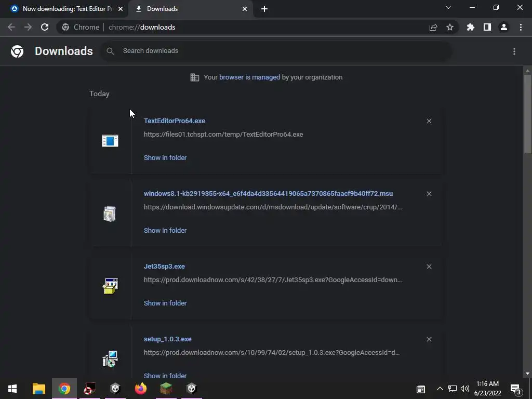
Task: Click the 'browser is managed' link
Action: coord(250,77)
